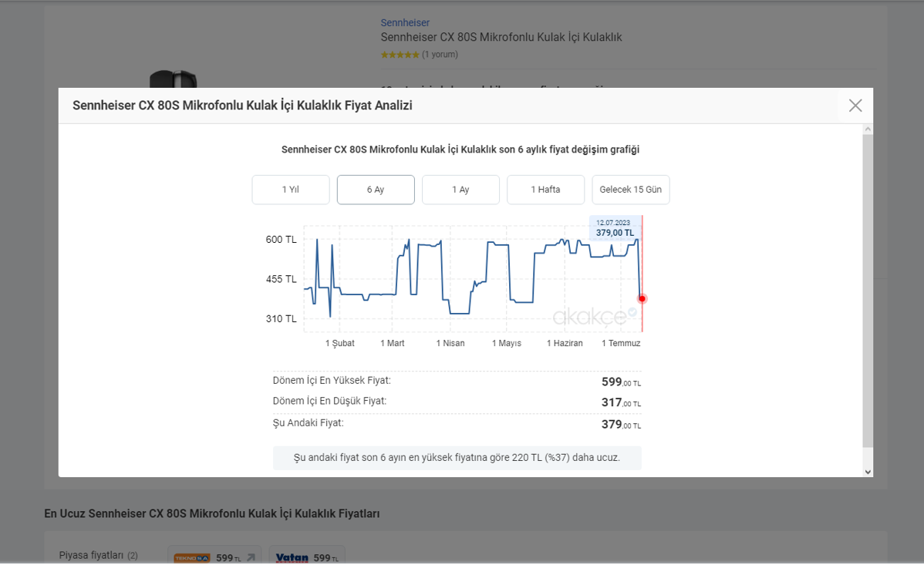924x565 pixels.
Task: Click the red current-price dot on chart
Action: (x=642, y=298)
